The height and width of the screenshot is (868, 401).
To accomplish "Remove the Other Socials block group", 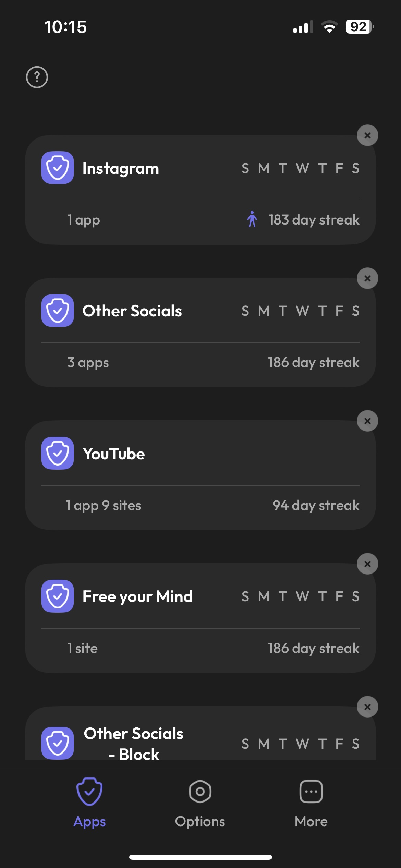I will pyautogui.click(x=367, y=278).
